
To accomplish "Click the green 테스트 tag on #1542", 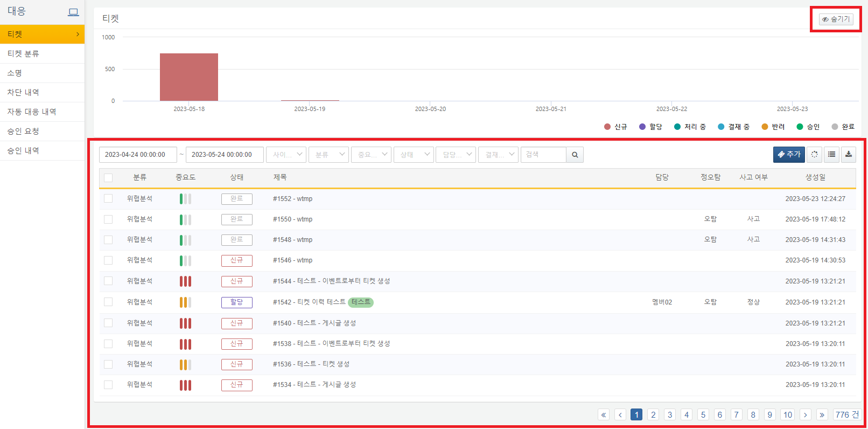I will (x=361, y=302).
